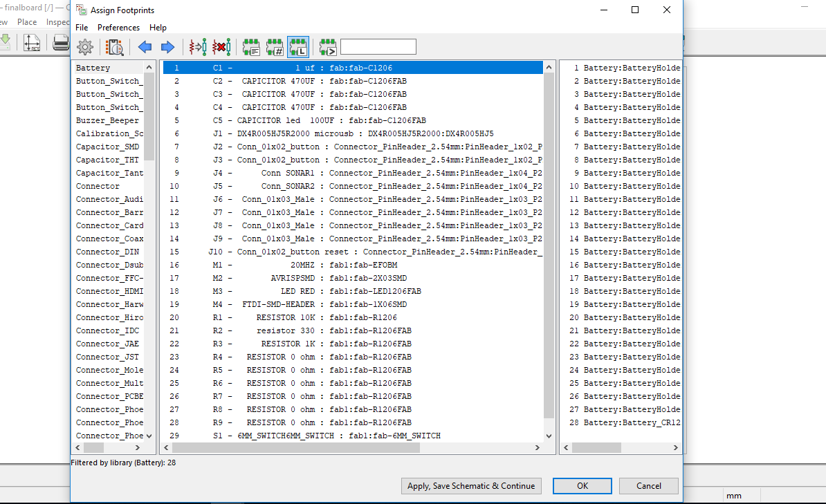This screenshot has width=826, height=504.
Task: Select component M1 20MHZ row
Action: click(353, 265)
